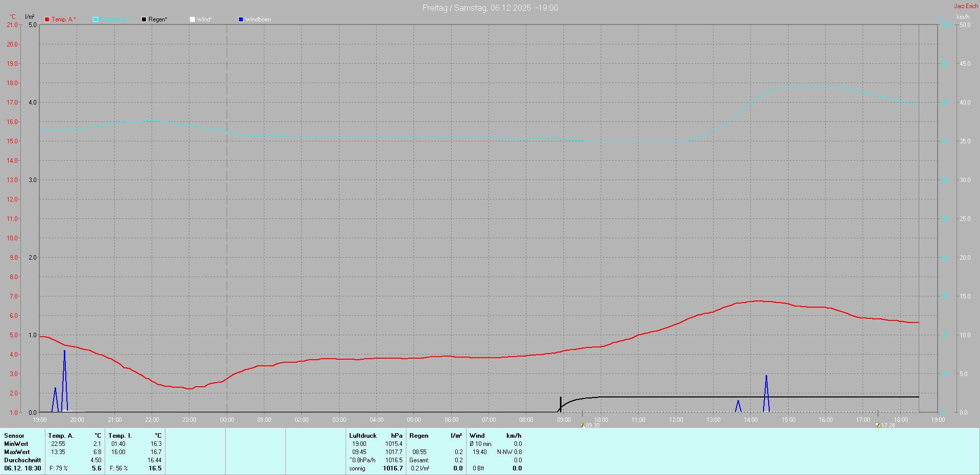Click the red Temp. A. legend swatch
The height and width of the screenshot is (475, 980).
coord(47,19)
